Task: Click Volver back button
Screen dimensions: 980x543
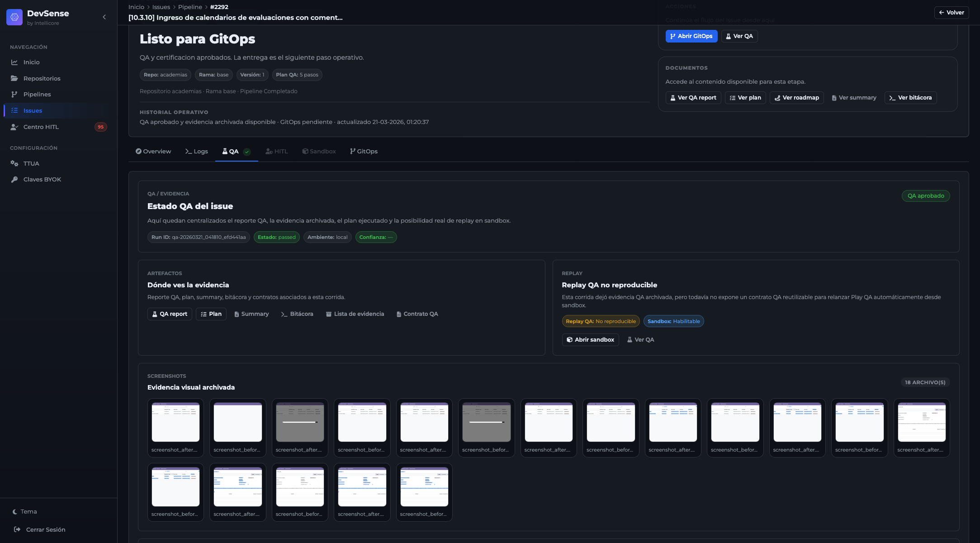Action: [x=951, y=13]
